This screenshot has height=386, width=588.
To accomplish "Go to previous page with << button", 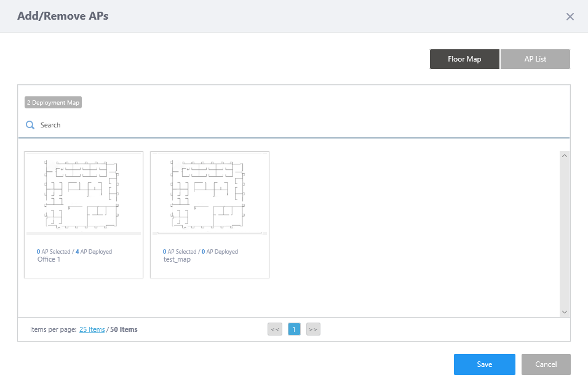I will pos(275,329).
